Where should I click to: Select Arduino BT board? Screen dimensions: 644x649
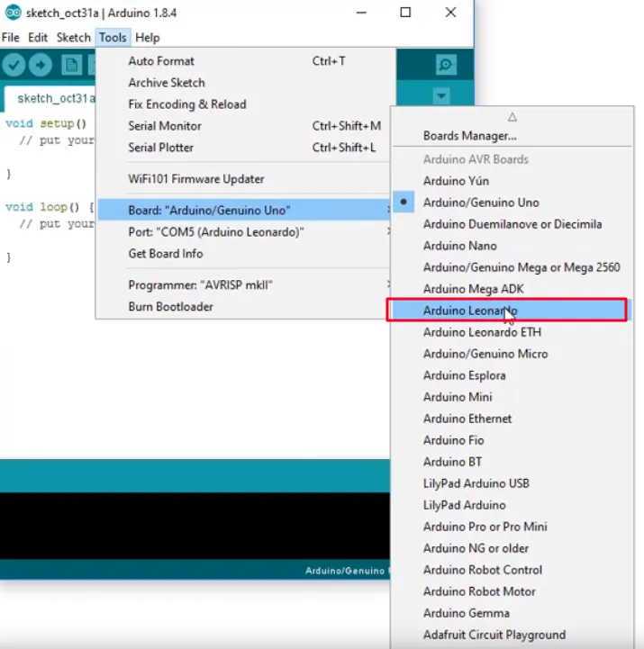click(x=512, y=462)
